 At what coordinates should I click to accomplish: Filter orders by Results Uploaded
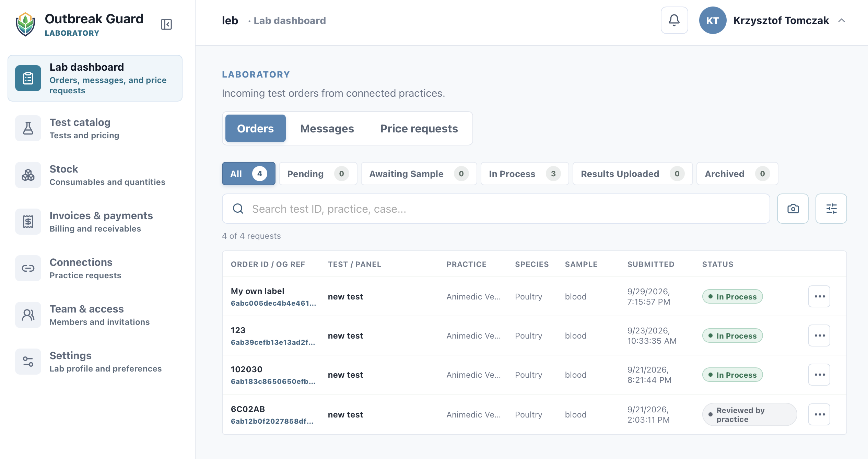pyautogui.click(x=633, y=174)
